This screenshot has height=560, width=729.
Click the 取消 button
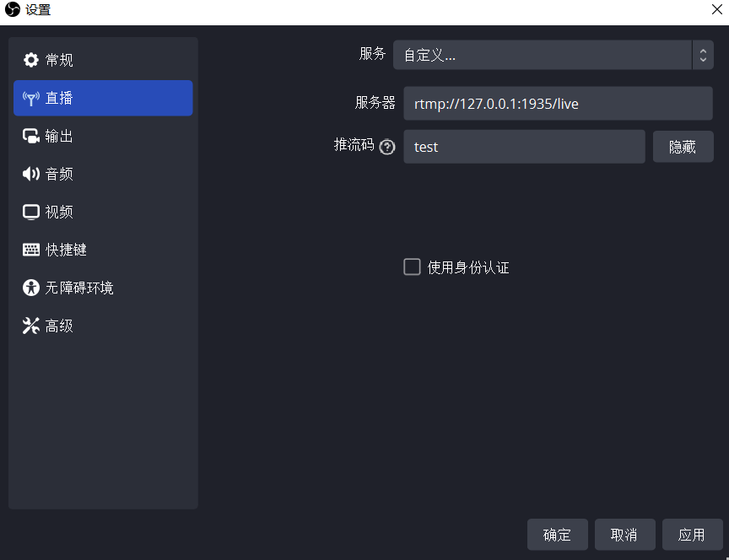(x=625, y=535)
